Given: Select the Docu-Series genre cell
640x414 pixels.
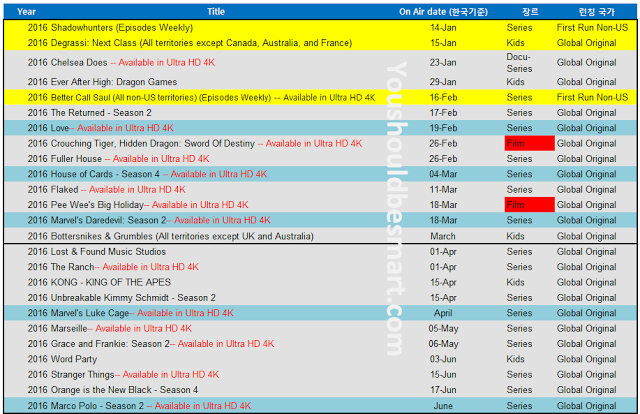Looking at the screenshot, I should (519, 63).
